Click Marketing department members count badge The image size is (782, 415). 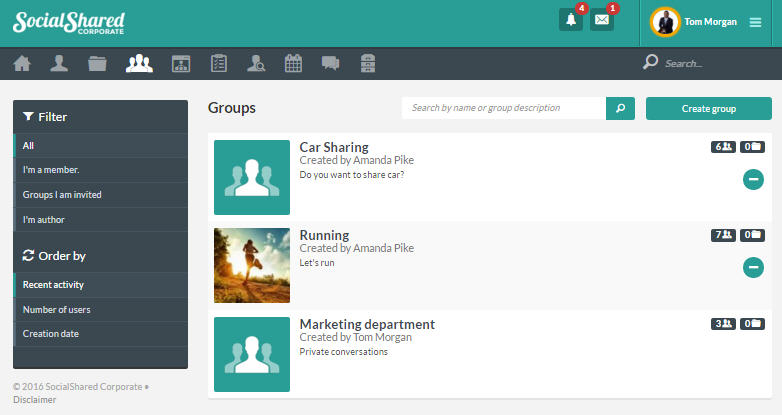[x=723, y=324]
